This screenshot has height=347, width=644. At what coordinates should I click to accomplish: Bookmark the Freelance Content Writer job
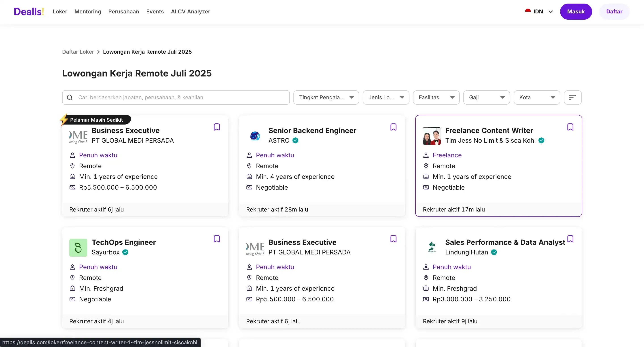[x=570, y=127]
